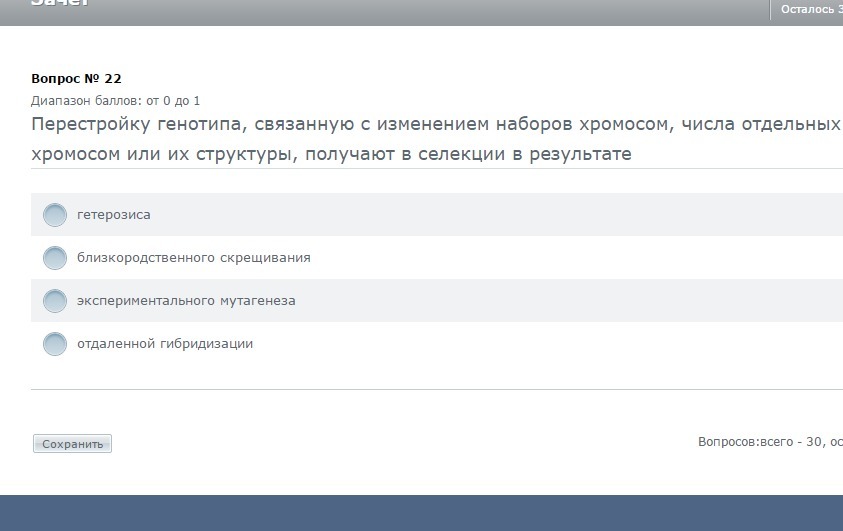The height and width of the screenshot is (531, 843).
Task: Click the test title in the top header
Action: [x=61, y=5]
